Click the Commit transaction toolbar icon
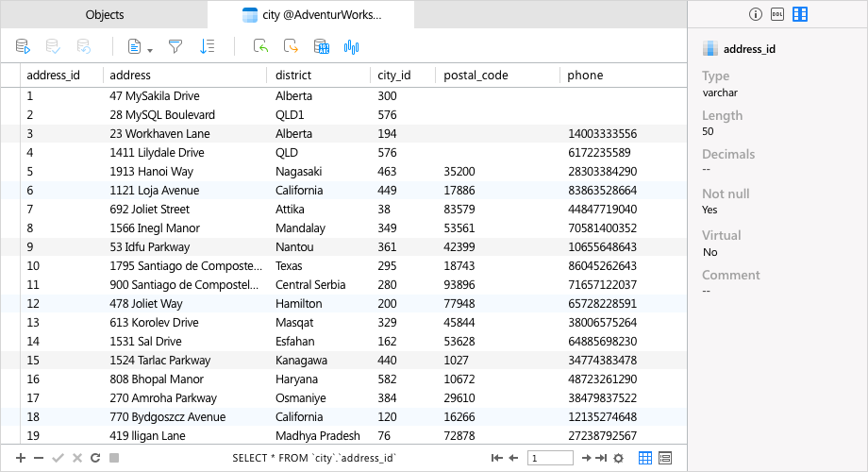868x472 pixels. [53, 46]
